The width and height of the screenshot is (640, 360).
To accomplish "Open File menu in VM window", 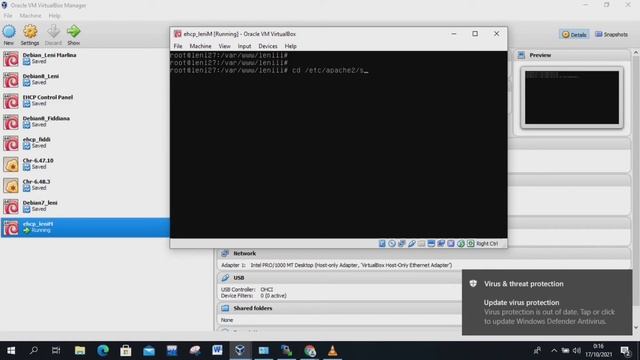I will (x=178, y=46).
